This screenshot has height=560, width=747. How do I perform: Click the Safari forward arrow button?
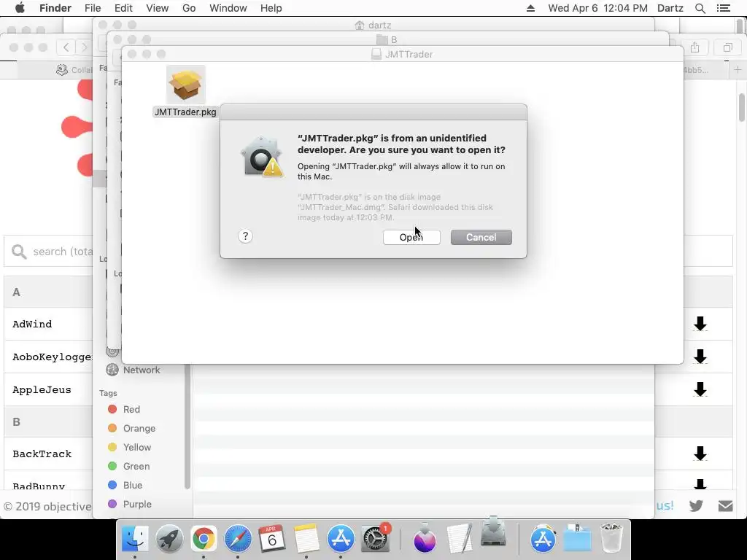click(84, 47)
